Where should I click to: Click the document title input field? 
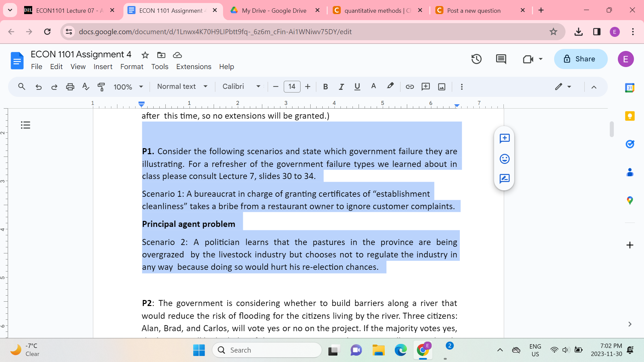click(x=81, y=54)
